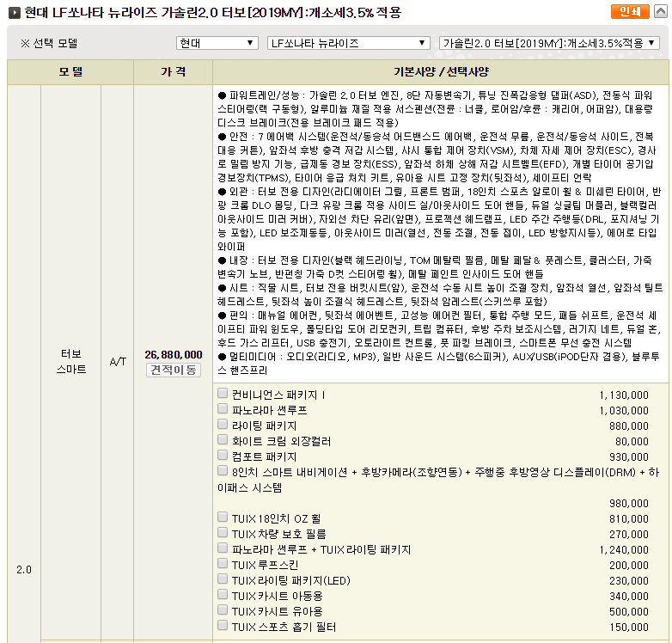Click the 1,030,000 option price
The image size is (672, 643).
pos(624,411)
